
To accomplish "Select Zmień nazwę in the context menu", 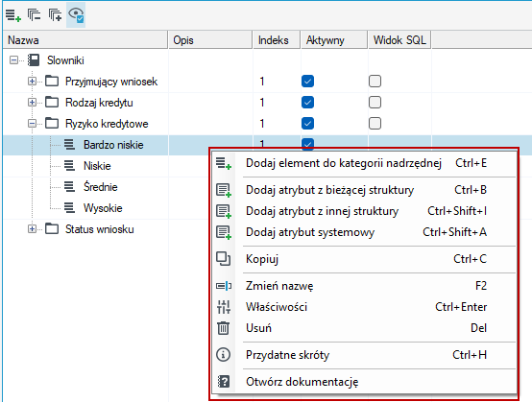I will click(x=363, y=286).
